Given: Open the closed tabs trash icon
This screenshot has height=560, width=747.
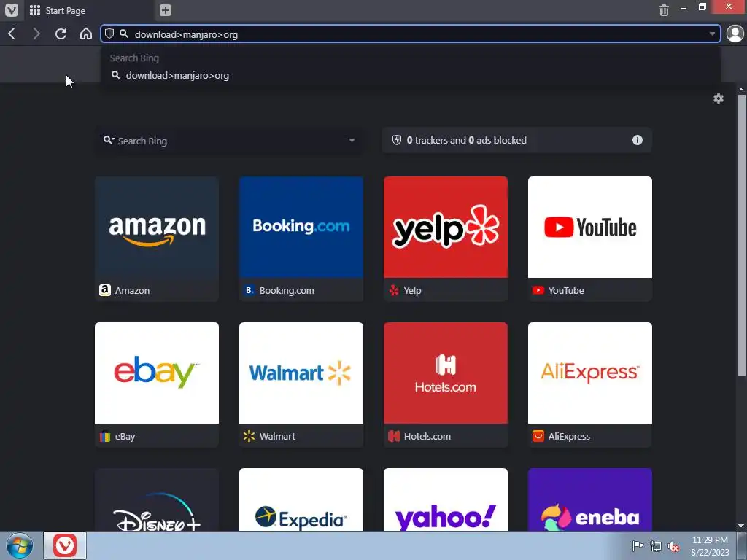Looking at the screenshot, I should [x=664, y=10].
